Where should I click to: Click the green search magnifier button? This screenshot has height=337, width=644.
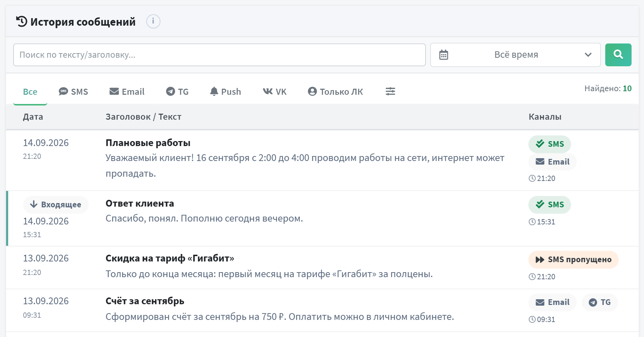618,55
